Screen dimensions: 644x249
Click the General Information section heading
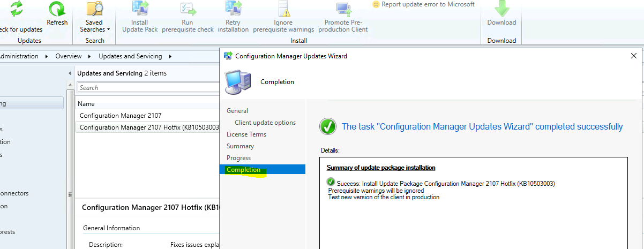pos(111,228)
